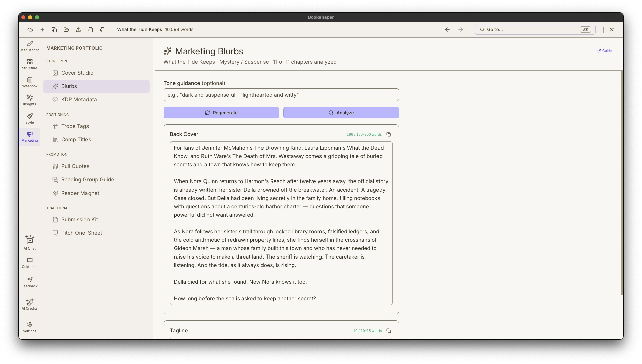642x364 pixels.
Task: Click the Guide link
Action: point(605,51)
